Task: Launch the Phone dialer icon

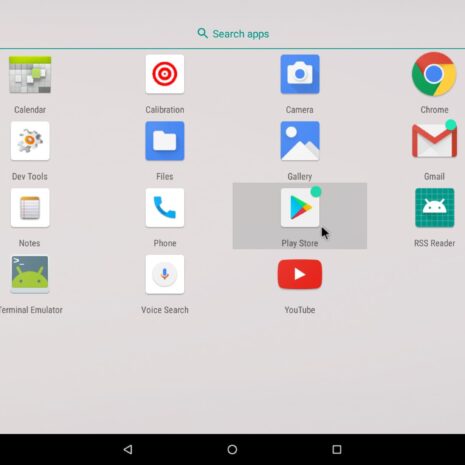Action: click(x=165, y=208)
